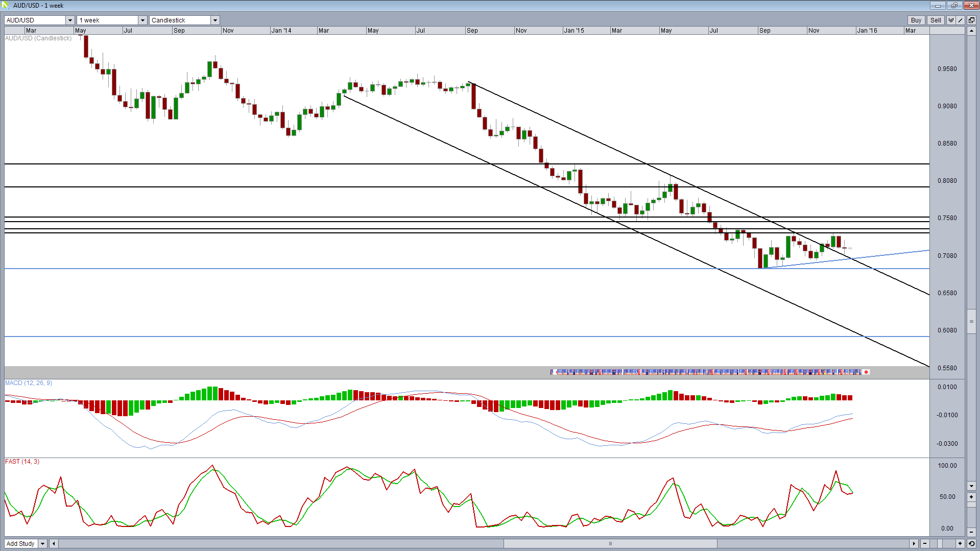
Task: Open the Candlestick chart type dropdown
Action: 215,20
